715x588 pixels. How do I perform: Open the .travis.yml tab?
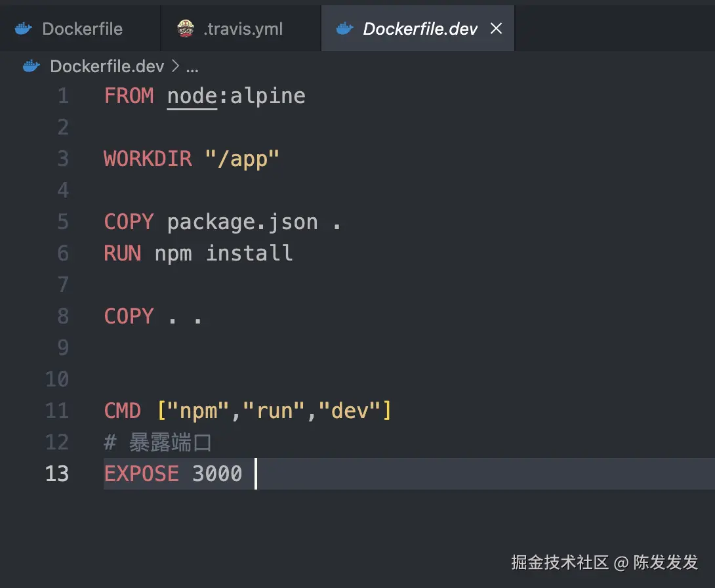point(243,29)
